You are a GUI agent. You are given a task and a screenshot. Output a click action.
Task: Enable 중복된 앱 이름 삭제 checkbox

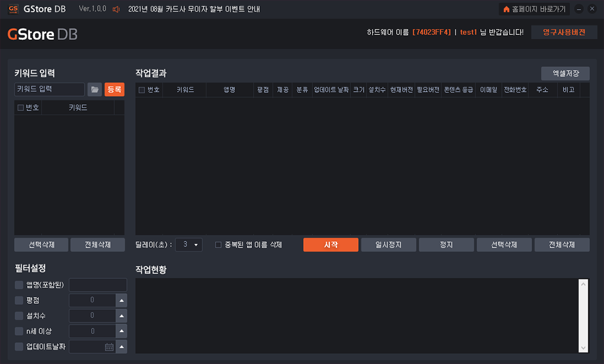point(218,244)
